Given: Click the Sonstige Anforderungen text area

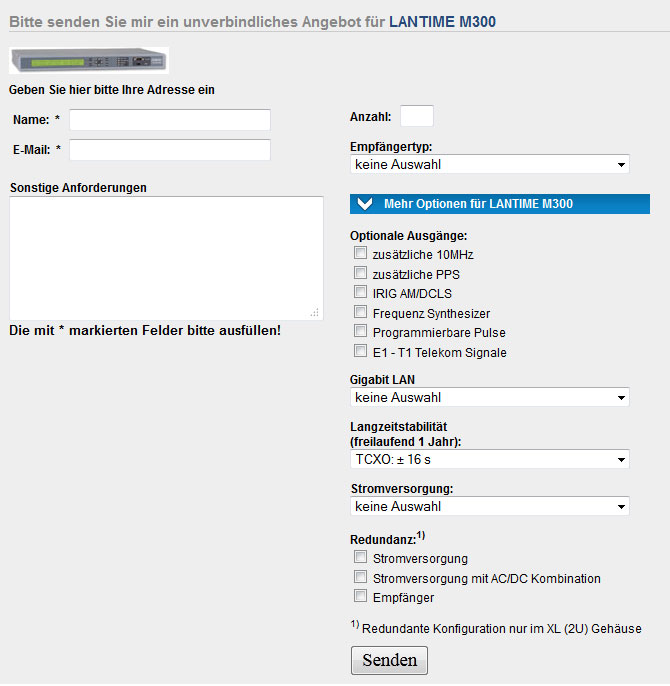Looking at the screenshot, I should (166, 257).
